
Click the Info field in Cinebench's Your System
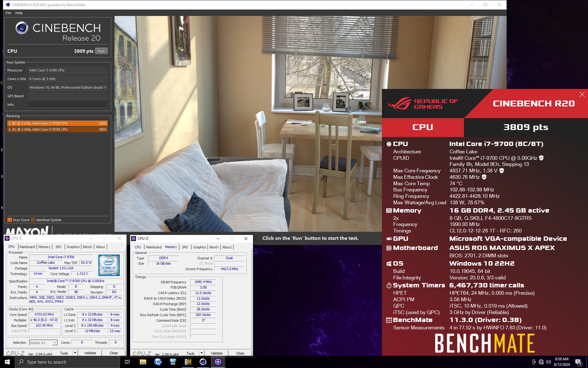coord(68,105)
